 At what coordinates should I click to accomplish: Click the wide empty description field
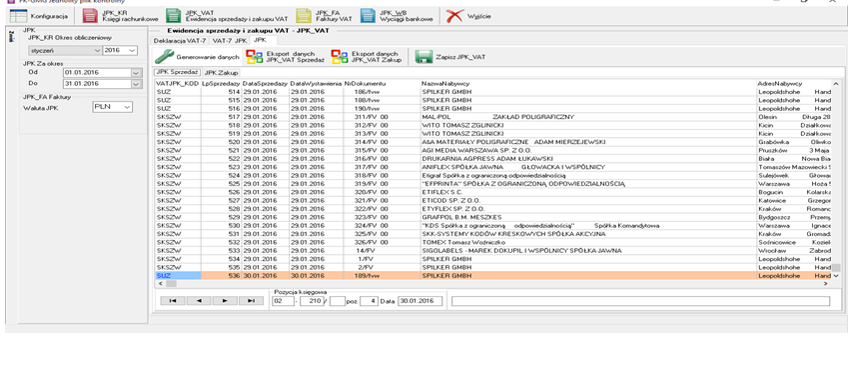coord(640,301)
